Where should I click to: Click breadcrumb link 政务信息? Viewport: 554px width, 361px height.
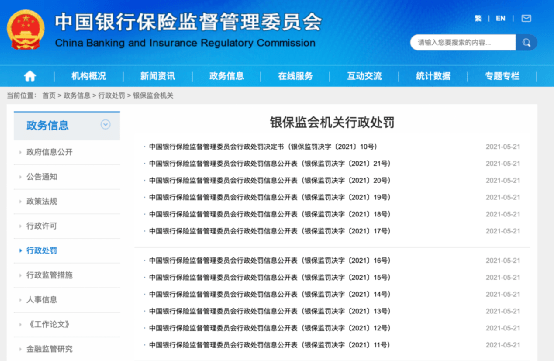pos(77,95)
